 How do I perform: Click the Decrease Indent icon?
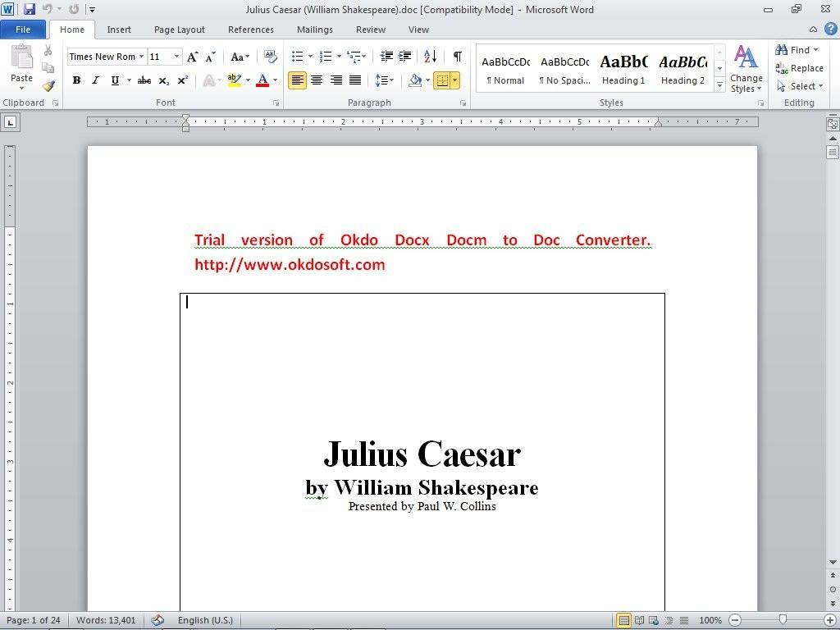[386, 57]
